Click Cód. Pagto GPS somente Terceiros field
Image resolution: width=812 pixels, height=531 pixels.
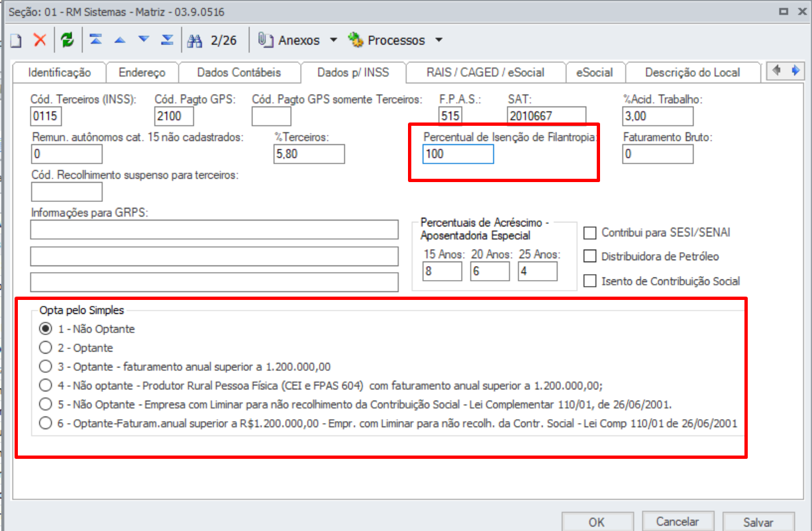pyautogui.click(x=272, y=117)
